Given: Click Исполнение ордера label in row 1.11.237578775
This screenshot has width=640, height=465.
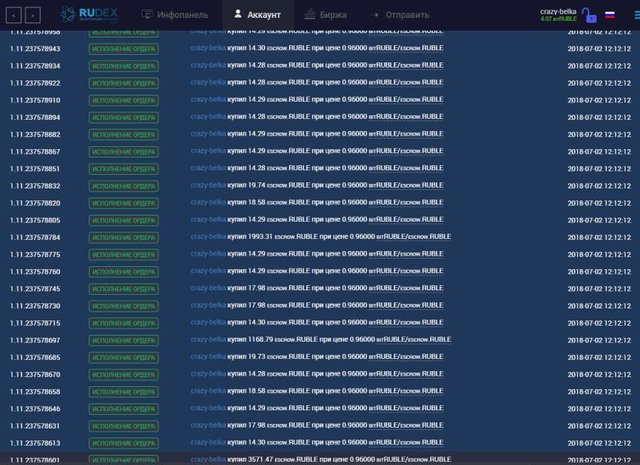Looking at the screenshot, I should (x=124, y=255).
